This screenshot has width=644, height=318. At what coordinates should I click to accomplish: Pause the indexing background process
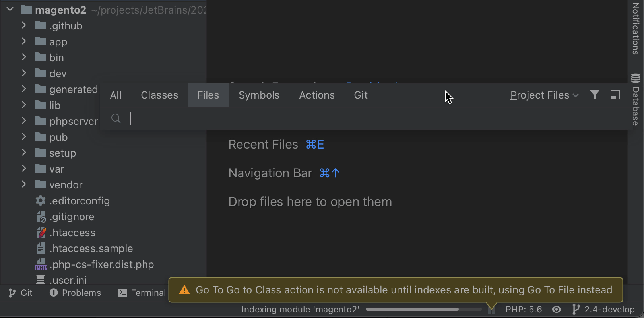tap(491, 310)
